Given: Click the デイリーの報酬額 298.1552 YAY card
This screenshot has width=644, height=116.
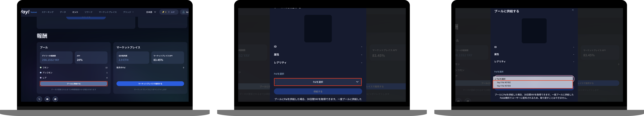Looking at the screenshot, I should 56,58.
